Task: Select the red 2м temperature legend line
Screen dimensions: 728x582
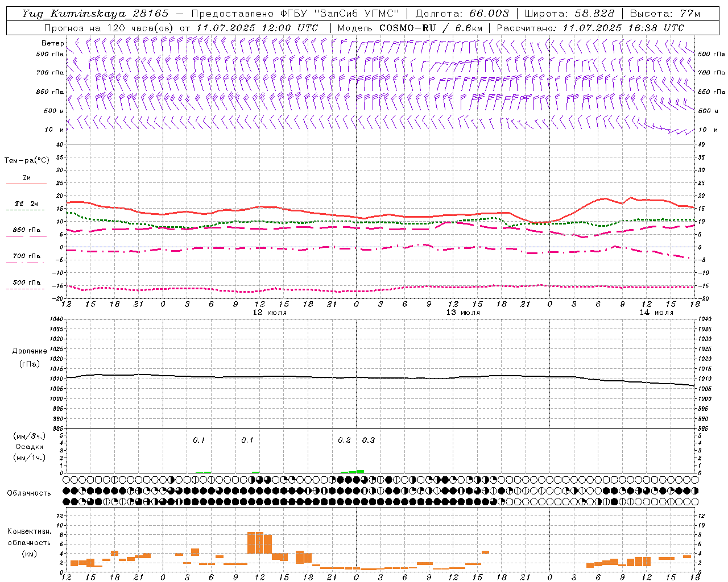Action: click(x=27, y=184)
